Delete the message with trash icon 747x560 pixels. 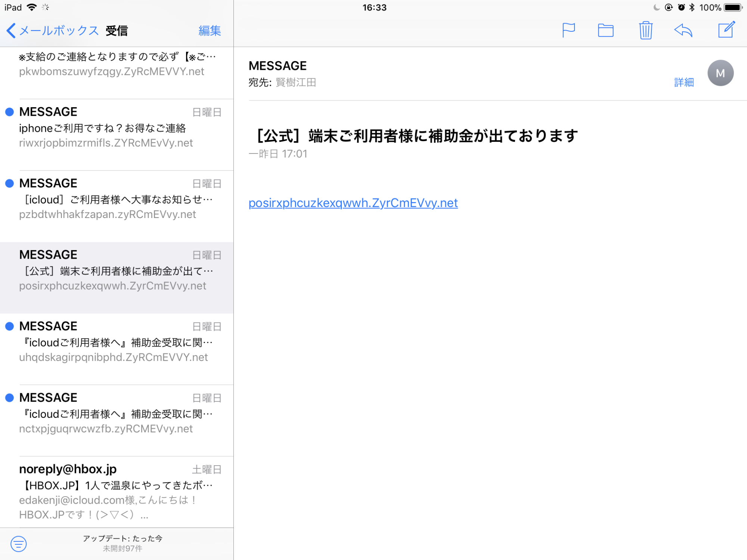(x=645, y=30)
